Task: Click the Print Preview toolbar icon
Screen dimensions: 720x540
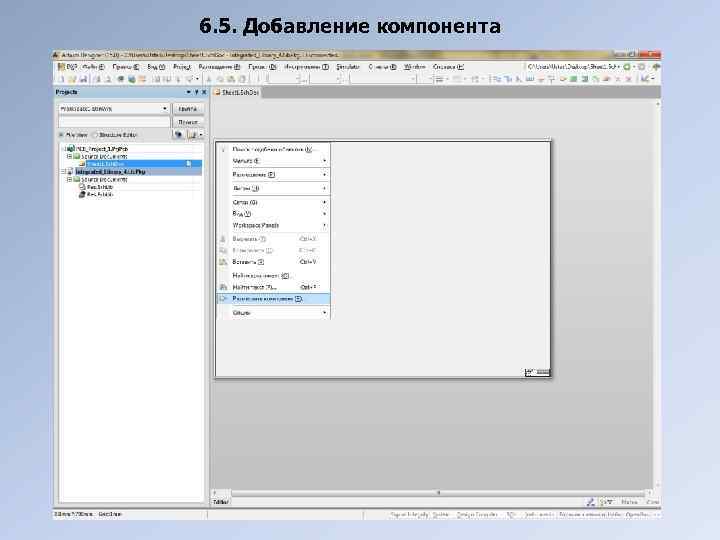Action: (108, 79)
